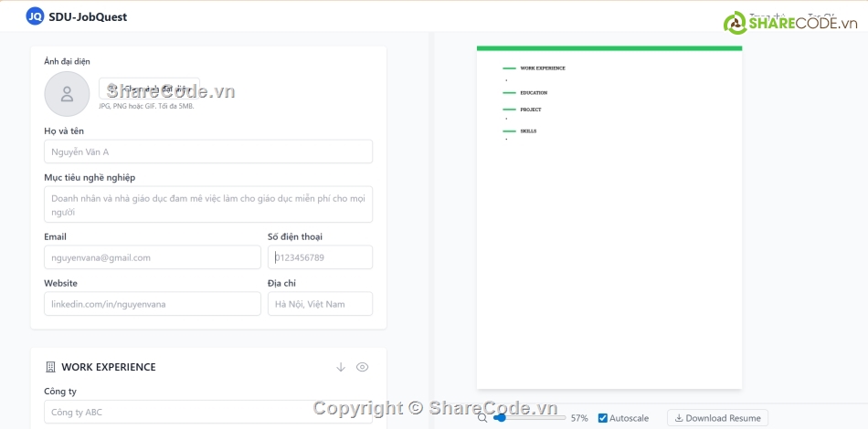Open the SDU-JobQuest home link
Screen dimensions: 868x429
(x=88, y=16)
